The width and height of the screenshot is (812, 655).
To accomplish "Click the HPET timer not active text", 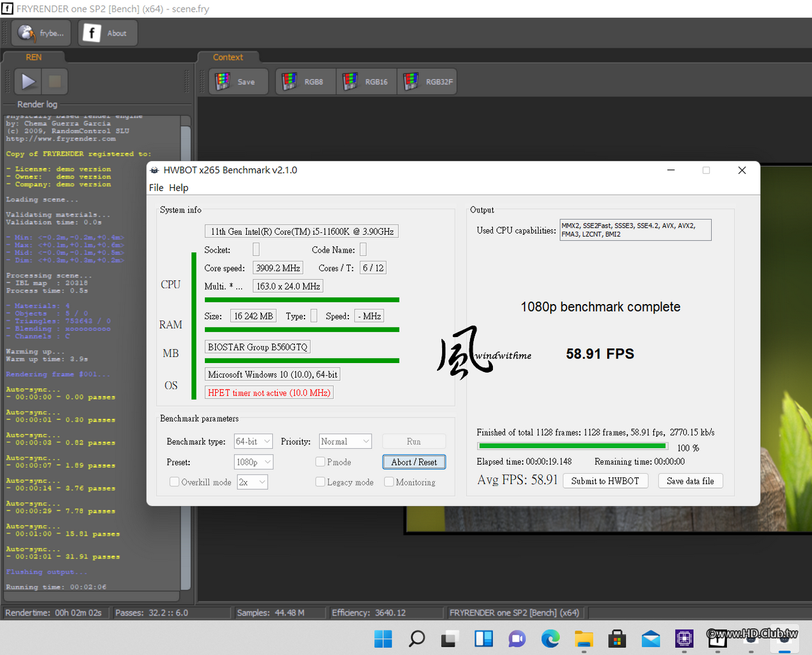I will tap(269, 393).
